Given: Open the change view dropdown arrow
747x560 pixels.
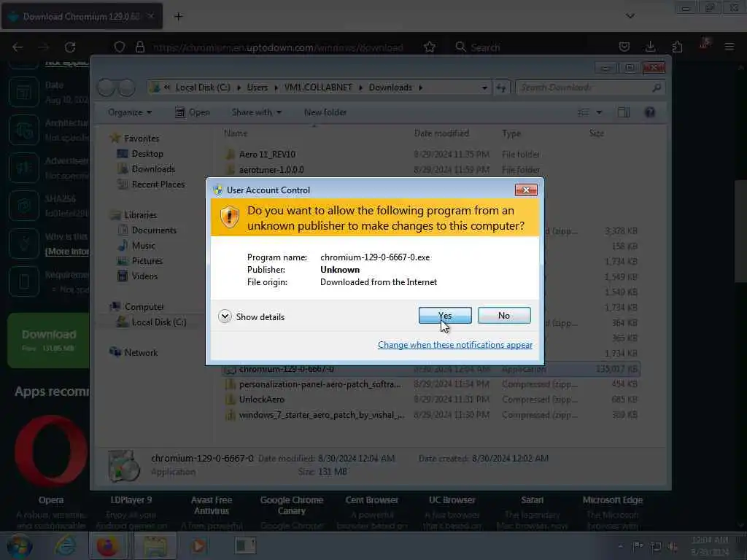Looking at the screenshot, I should point(600,112).
